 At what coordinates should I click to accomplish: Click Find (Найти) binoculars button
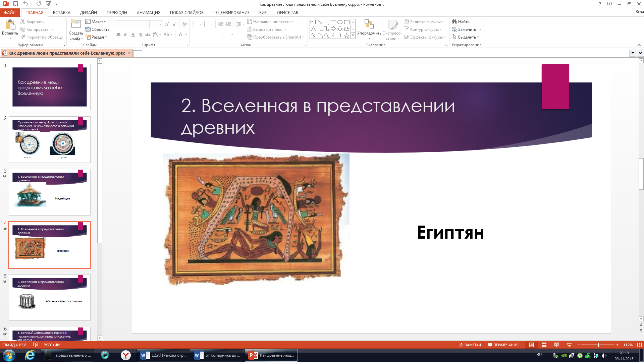click(x=461, y=21)
